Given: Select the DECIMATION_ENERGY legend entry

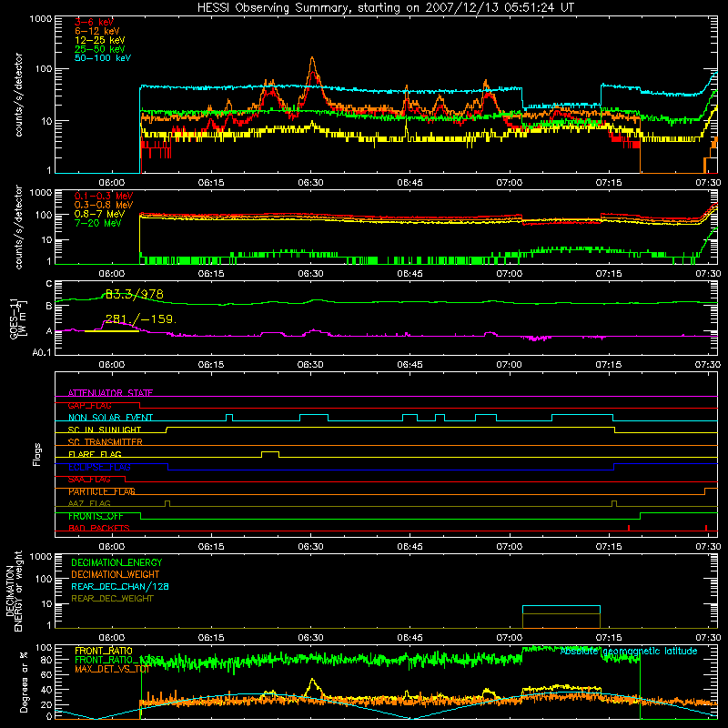Looking at the screenshot, I should coord(116,562).
